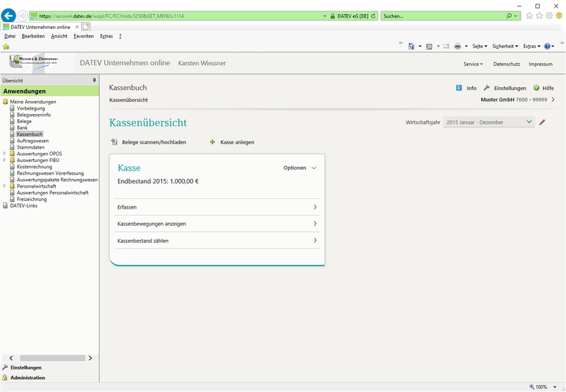Click the browser address bar URL
The image size is (566, 392).
click(111, 16)
